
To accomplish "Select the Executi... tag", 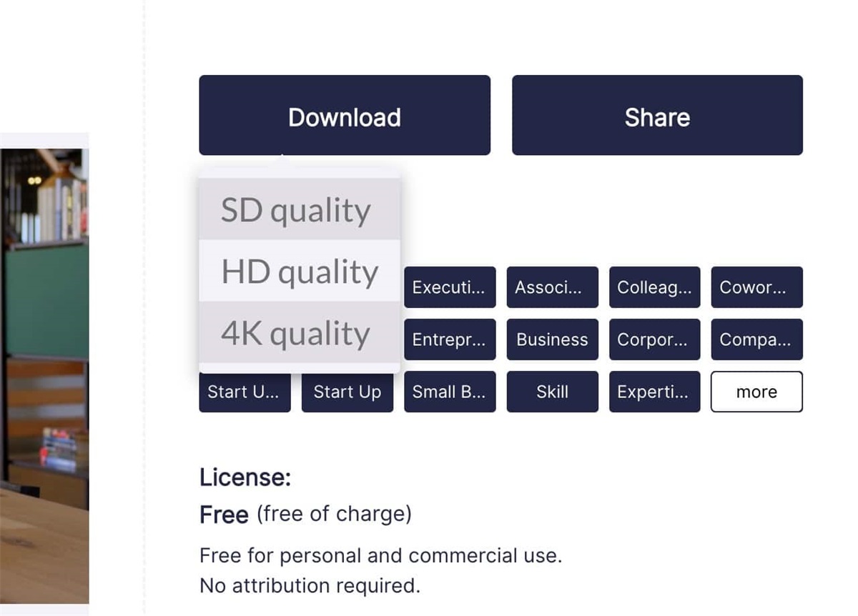I will [x=450, y=287].
